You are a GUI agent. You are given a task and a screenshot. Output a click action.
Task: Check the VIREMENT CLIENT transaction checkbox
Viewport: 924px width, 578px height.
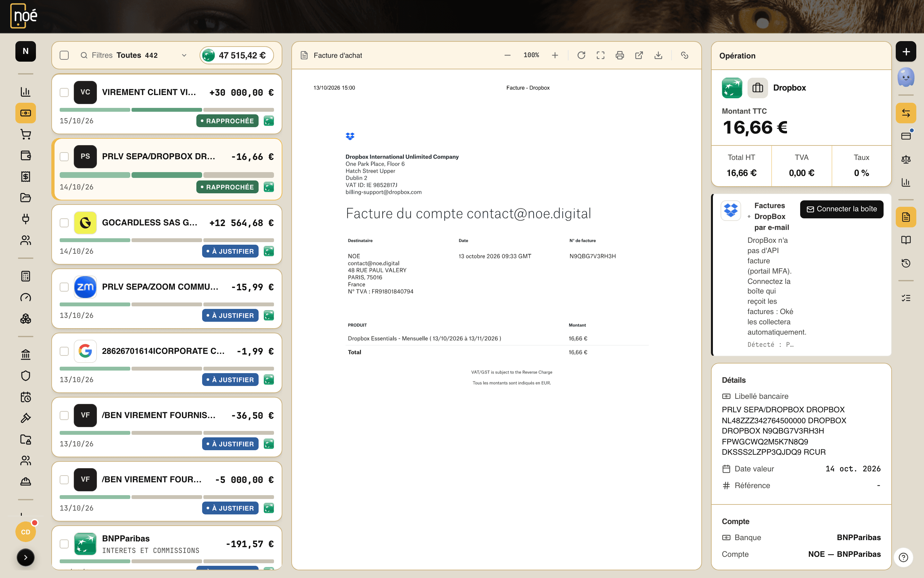(x=64, y=92)
